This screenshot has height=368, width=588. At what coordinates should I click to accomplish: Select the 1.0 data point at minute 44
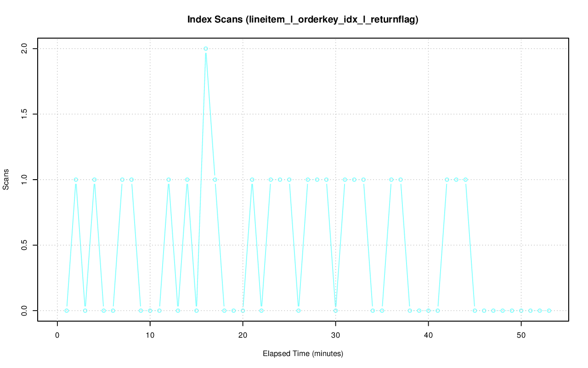465,180
